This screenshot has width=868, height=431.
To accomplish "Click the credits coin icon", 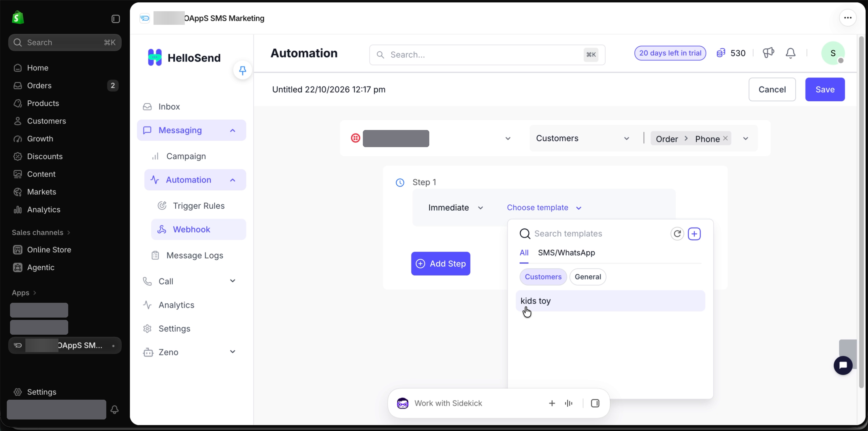I will click(x=720, y=53).
